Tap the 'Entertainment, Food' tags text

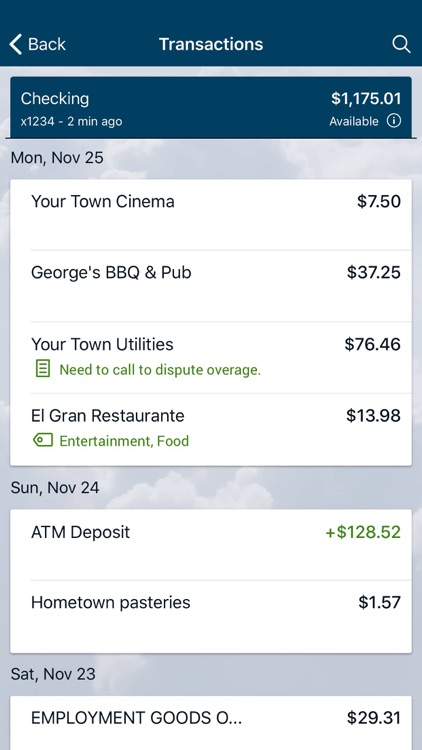(124, 441)
